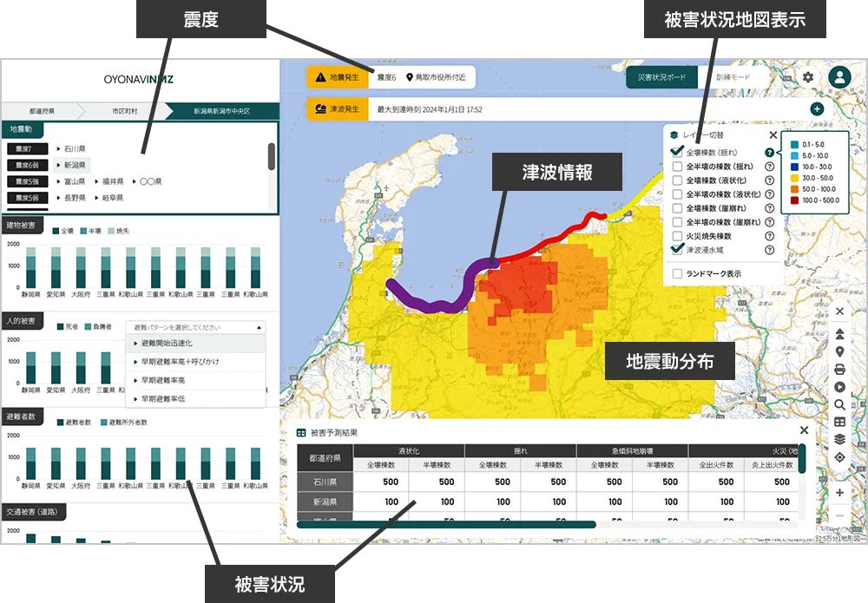Expand 石川県 under 震度7
868x603 pixels.
71,149
